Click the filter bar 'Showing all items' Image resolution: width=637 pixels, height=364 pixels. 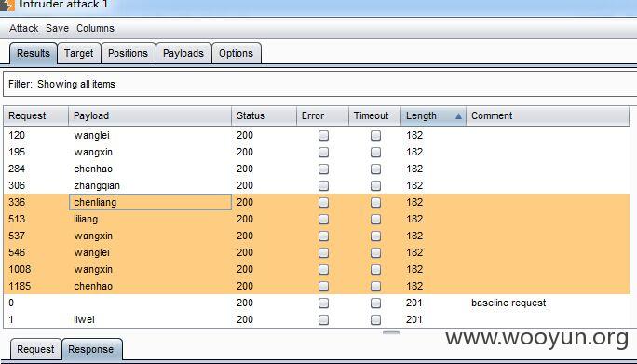click(320, 84)
